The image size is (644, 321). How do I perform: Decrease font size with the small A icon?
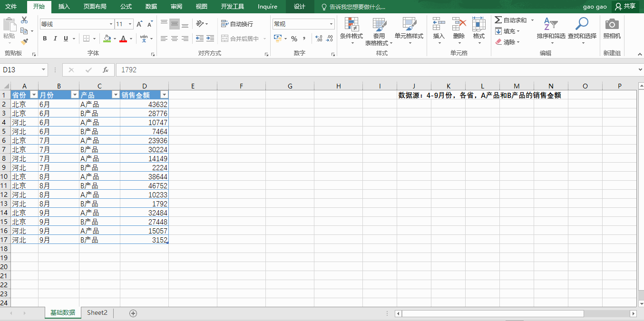(x=150, y=24)
